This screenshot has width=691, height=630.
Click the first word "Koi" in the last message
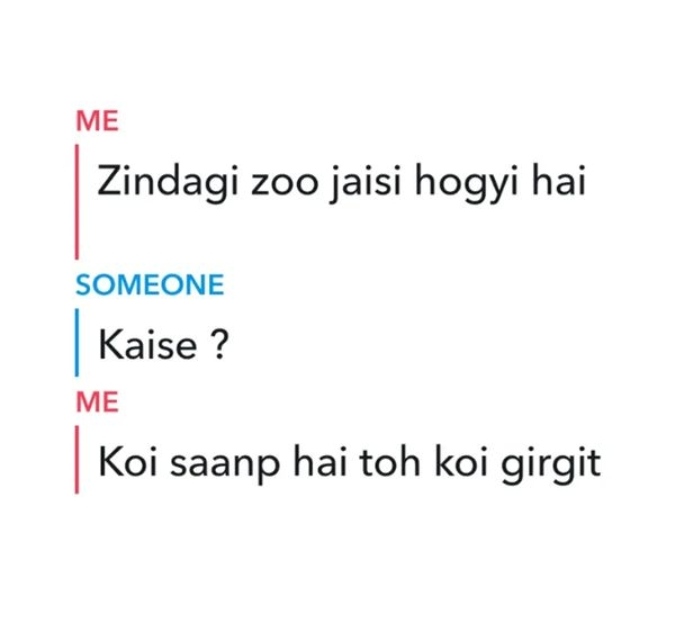tap(128, 462)
